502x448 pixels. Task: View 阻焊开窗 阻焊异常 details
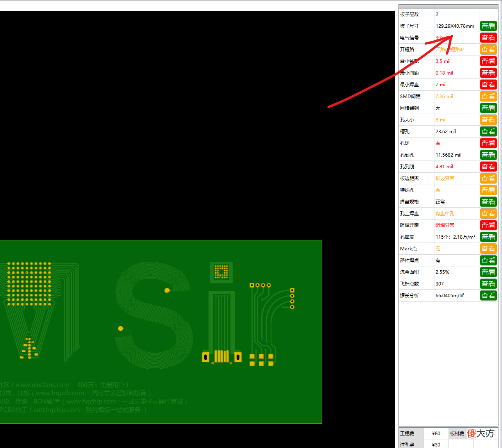488,225
